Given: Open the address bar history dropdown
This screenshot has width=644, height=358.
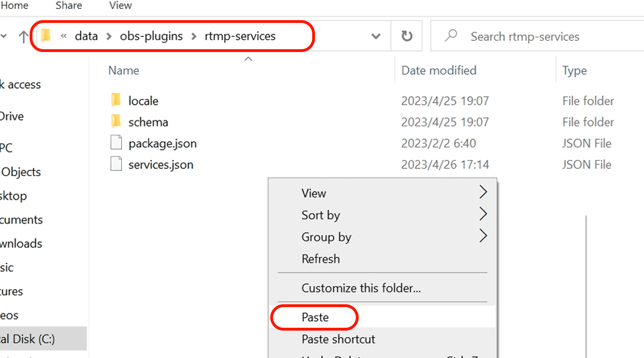Looking at the screenshot, I should [376, 36].
